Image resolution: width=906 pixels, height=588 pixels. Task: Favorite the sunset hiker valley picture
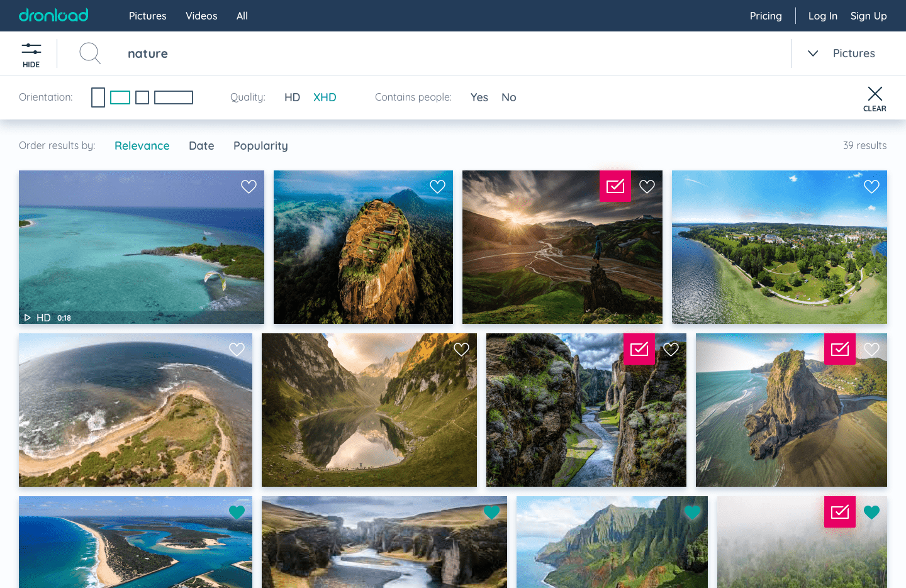(x=647, y=187)
